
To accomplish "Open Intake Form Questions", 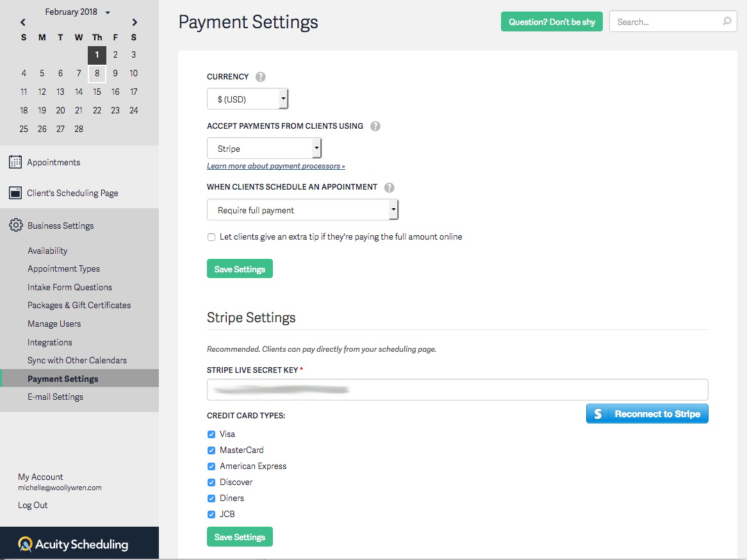I will pos(70,288).
